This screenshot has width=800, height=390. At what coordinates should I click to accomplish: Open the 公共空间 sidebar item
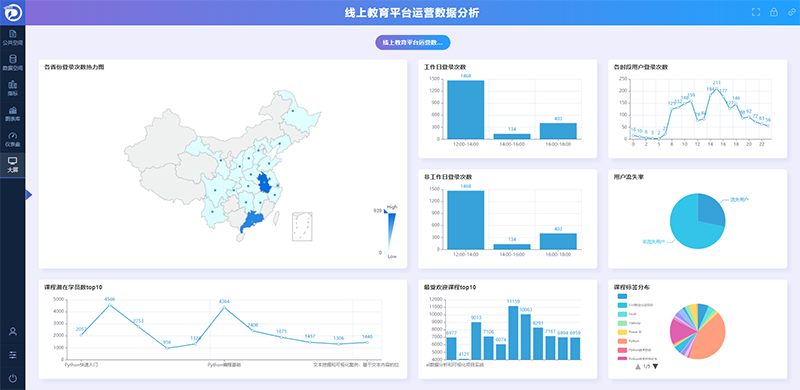point(13,38)
